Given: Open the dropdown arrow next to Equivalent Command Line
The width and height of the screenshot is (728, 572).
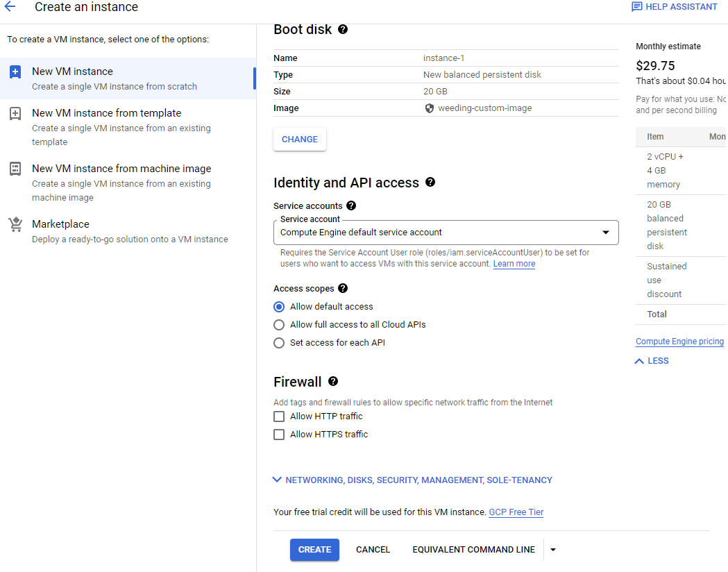Looking at the screenshot, I should [553, 550].
